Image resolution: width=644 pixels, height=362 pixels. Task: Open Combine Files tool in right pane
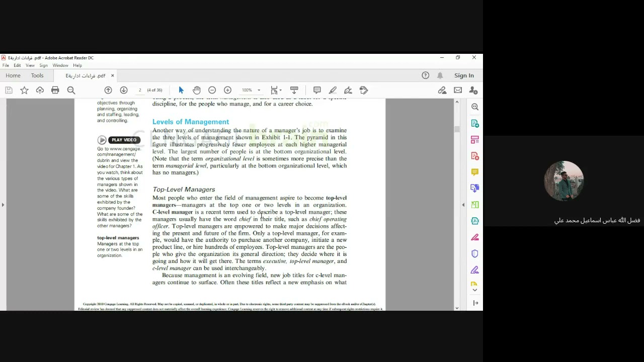pos(475,188)
